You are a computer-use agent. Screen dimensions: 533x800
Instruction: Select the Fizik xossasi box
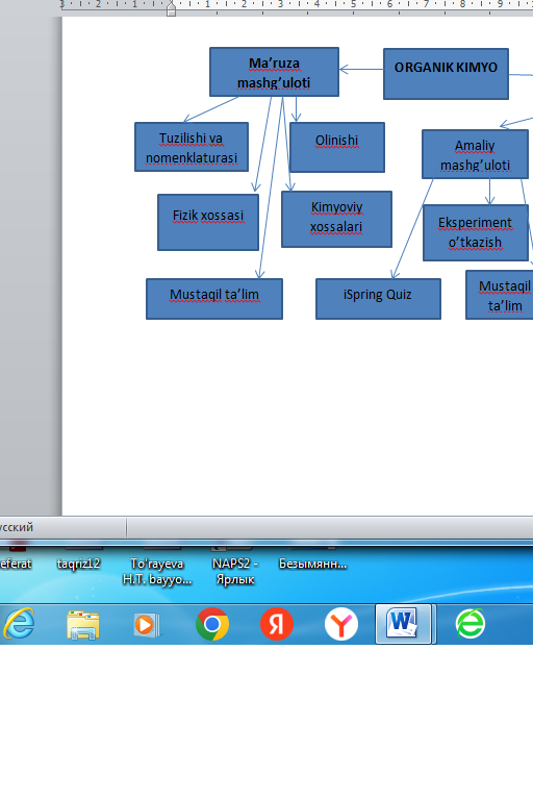click(x=208, y=222)
